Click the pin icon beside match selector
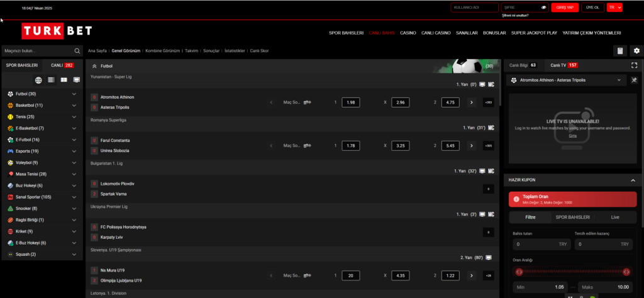The width and height of the screenshot is (644, 298). point(634,80)
